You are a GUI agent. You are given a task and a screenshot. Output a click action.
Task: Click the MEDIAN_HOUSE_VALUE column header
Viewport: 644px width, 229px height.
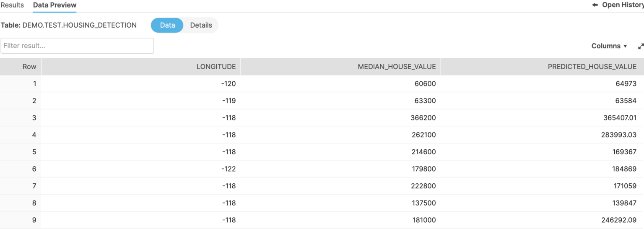pyautogui.click(x=397, y=67)
